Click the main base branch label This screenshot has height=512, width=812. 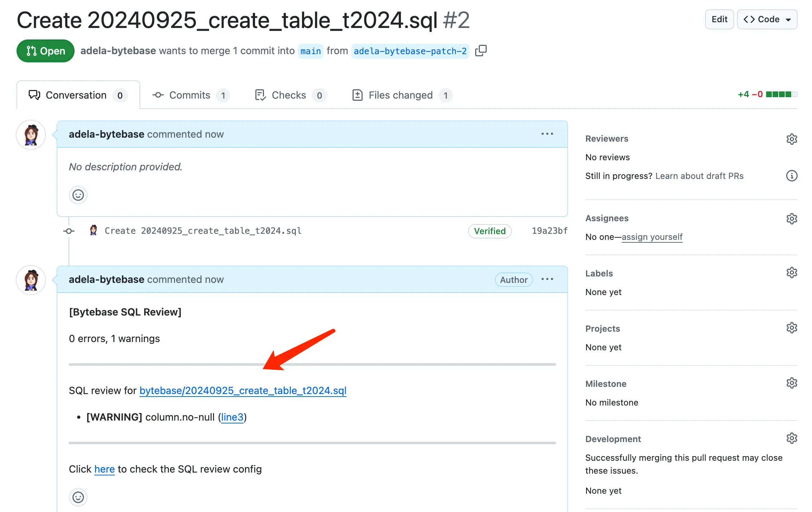click(311, 51)
